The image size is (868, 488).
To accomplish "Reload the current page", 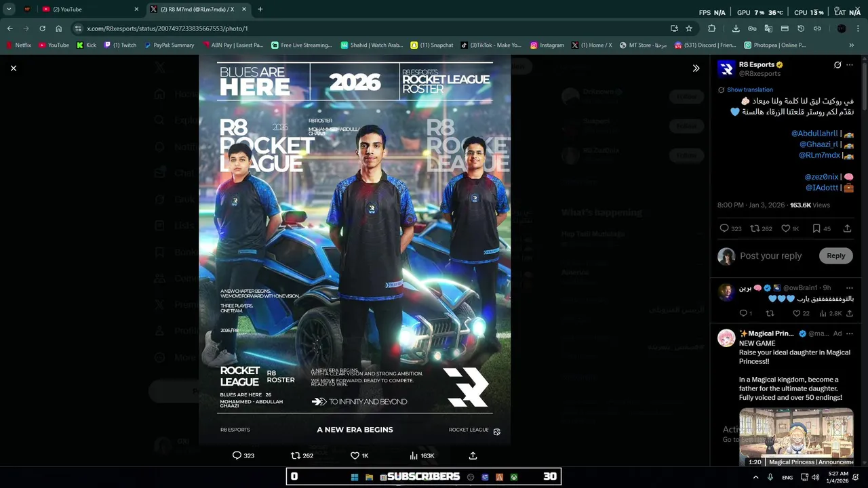I will pyautogui.click(x=42, y=28).
